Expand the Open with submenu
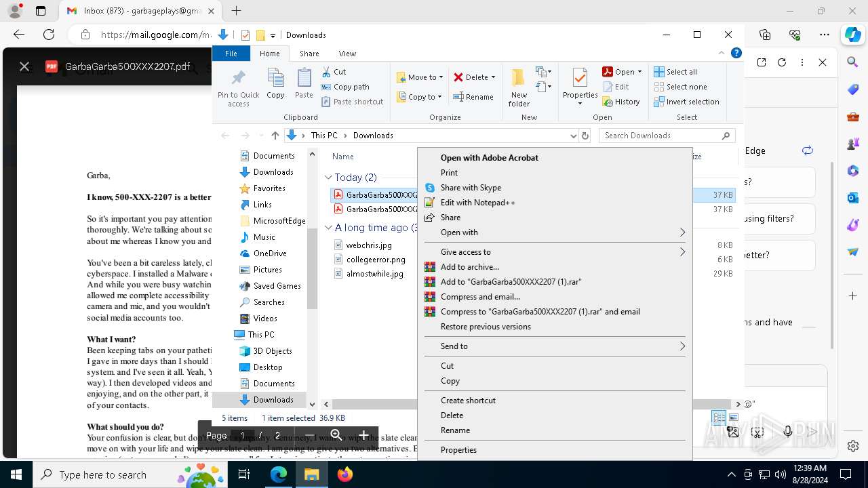868x488 pixels. tap(555, 232)
